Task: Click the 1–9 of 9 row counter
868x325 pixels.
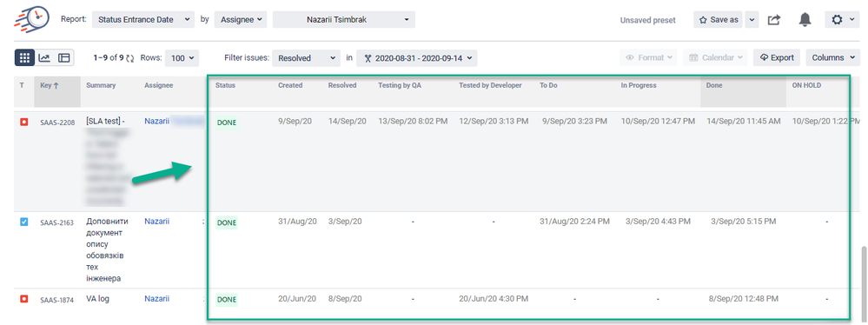Action: click(109, 57)
